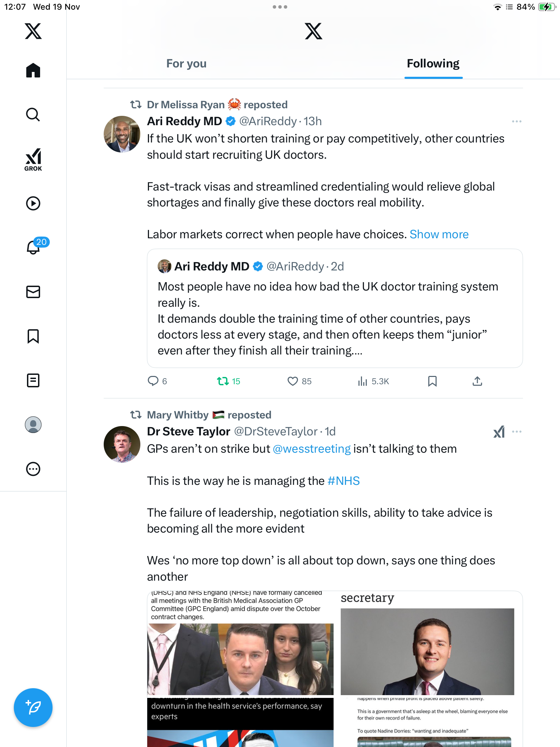Like Ari Reddy's post
This screenshot has width=560, height=747.
tap(293, 381)
